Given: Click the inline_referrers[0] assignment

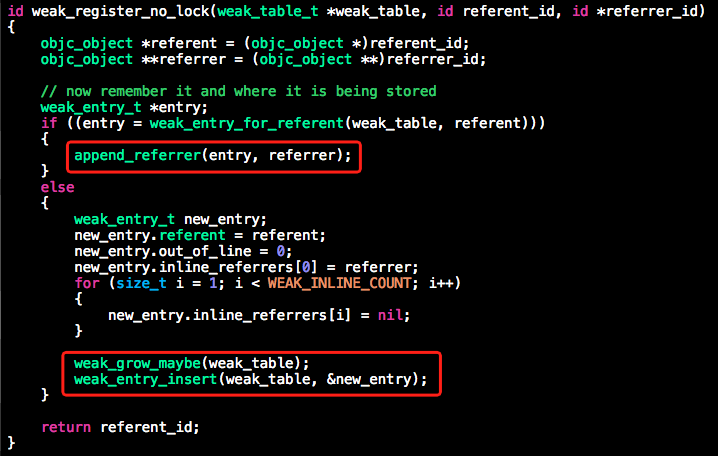Looking at the screenshot, I should tap(246, 267).
